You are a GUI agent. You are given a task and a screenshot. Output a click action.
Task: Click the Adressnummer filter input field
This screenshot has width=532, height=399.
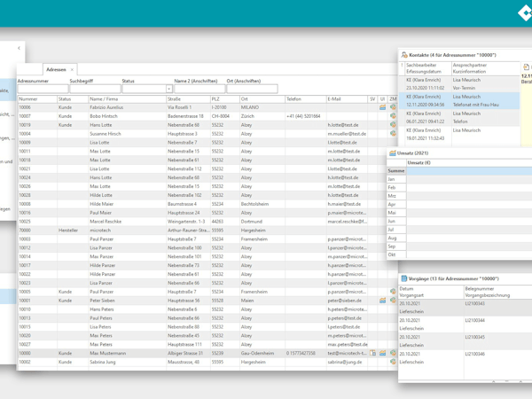pyautogui.click(x=43, y=89)
